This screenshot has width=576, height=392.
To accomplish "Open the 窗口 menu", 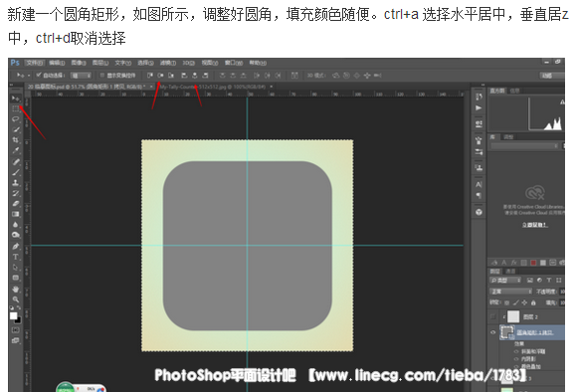I will [234, 63].
